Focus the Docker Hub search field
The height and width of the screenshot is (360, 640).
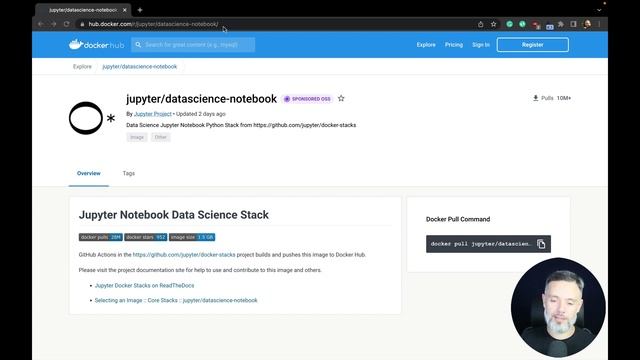click(193, 44)
